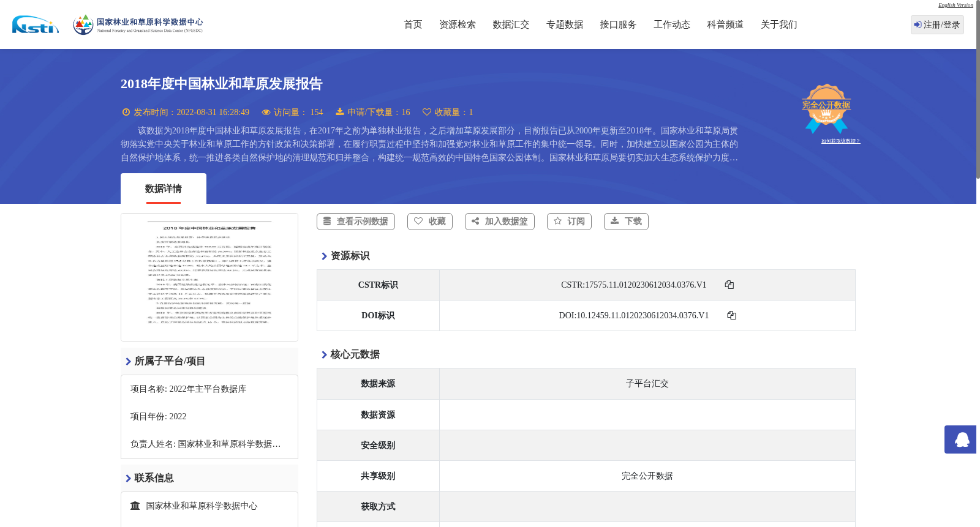The height and width of the screenshot is (527, 980).
Task: Open the 如何获取该数据？ link
Action: point(840,141)
